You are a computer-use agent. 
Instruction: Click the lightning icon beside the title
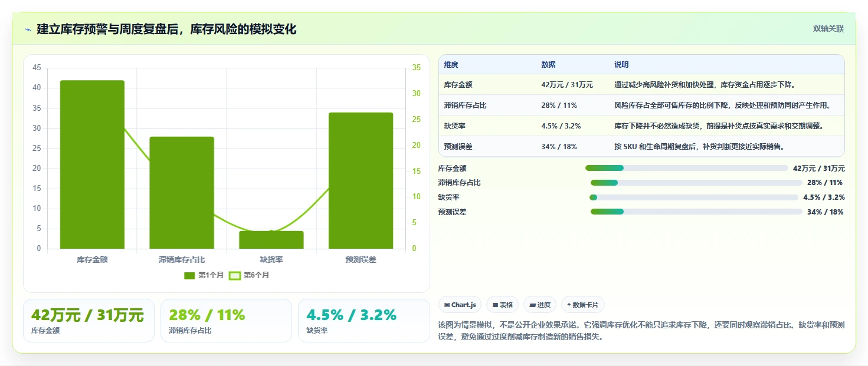(x=28, y=29)
